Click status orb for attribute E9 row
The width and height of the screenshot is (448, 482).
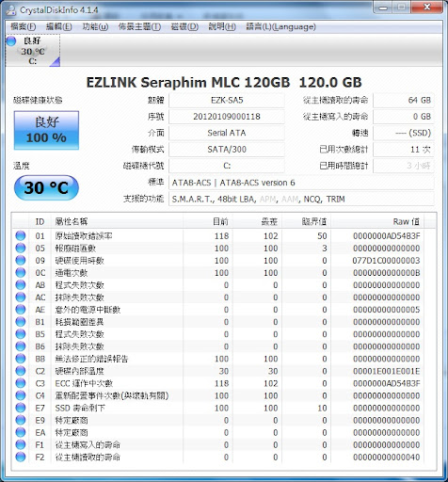coord(21,420)
